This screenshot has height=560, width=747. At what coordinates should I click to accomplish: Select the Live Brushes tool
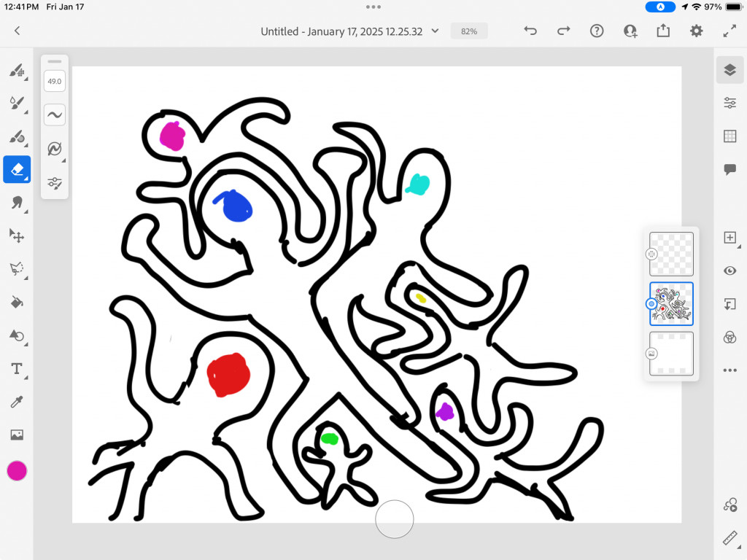coord(16,104)
